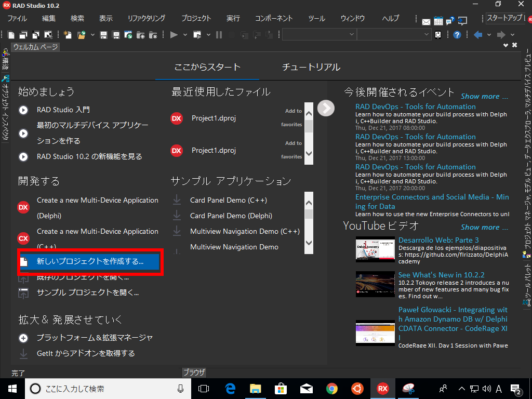Open the Desarrollo Web: Parte 3 video thumbnail
The height and width of the screenshot is (399, 532).
click(x=375, y=250)
